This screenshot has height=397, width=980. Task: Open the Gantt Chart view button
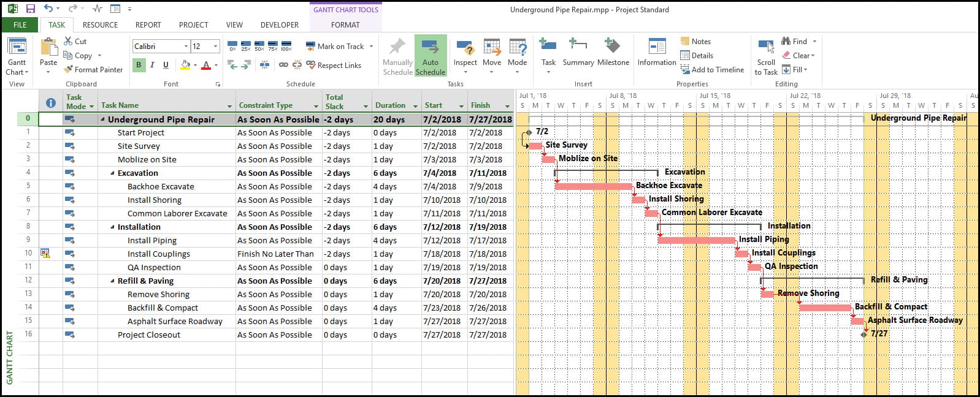[x=17, y=56]
